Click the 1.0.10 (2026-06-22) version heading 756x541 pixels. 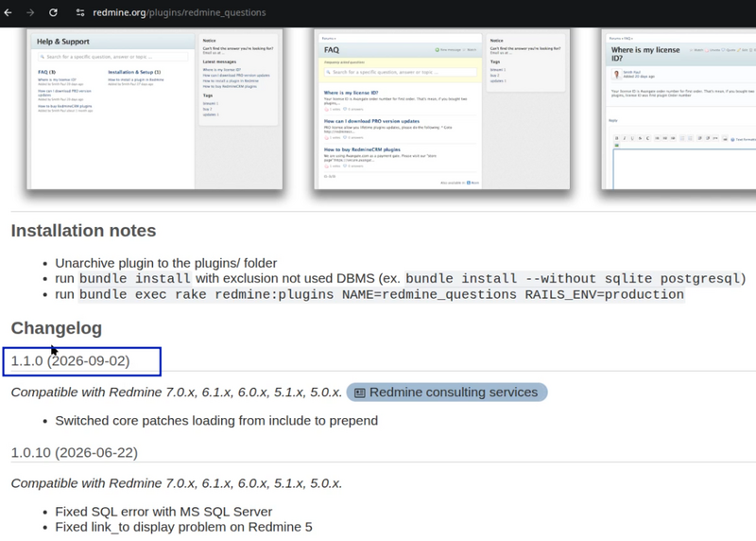coord(75,453)
